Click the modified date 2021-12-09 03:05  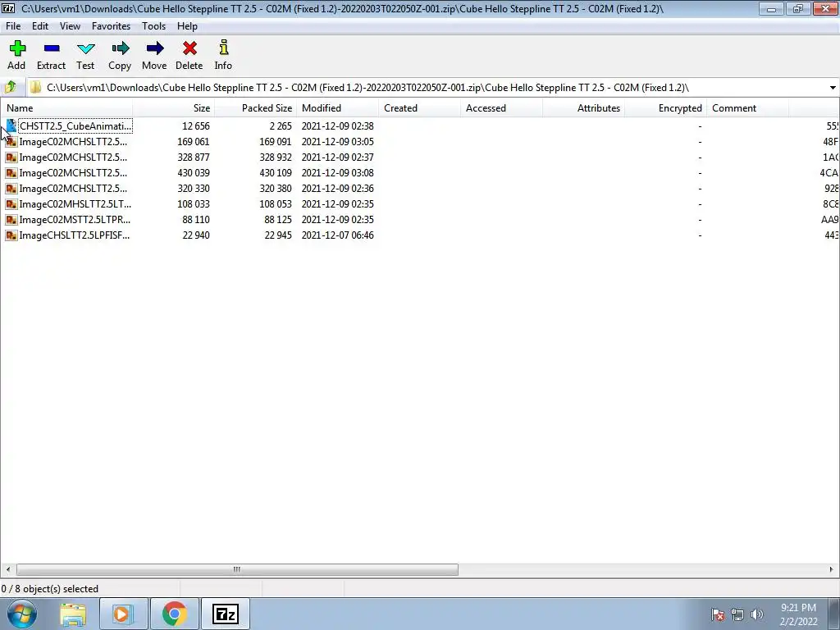337,141
